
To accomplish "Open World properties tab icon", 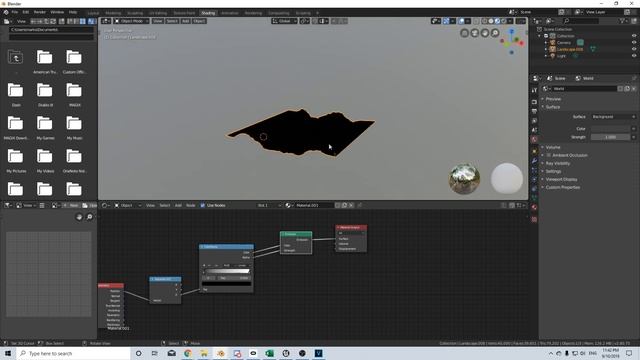I will [x=534, y=140].
